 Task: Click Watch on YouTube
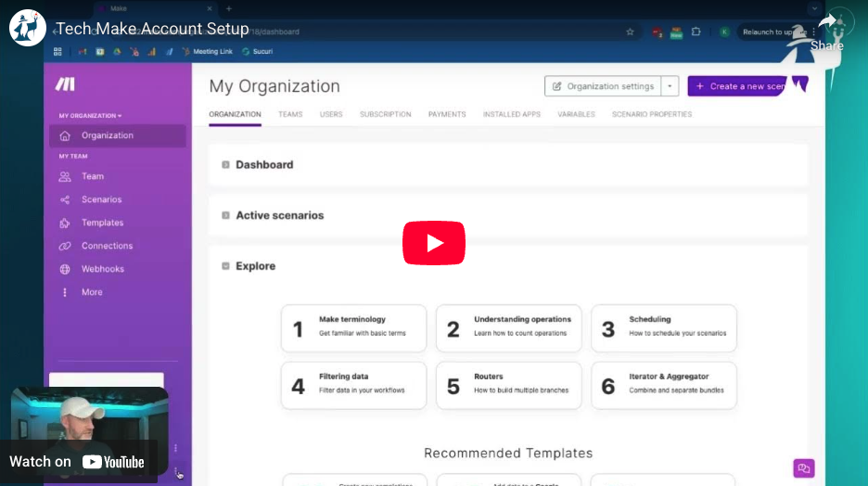tap(77, 462)
